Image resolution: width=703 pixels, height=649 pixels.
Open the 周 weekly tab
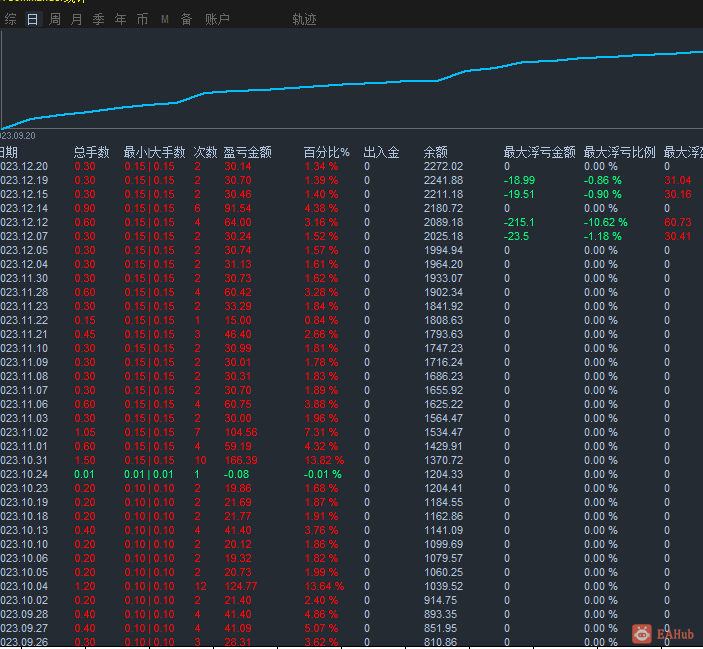54,19
